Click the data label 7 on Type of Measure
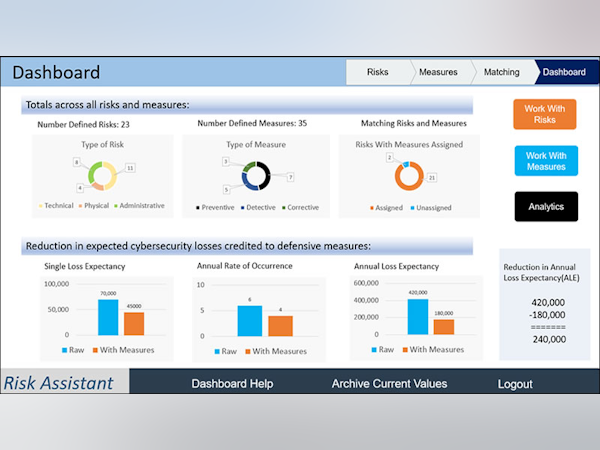 [x=290, y=177]
